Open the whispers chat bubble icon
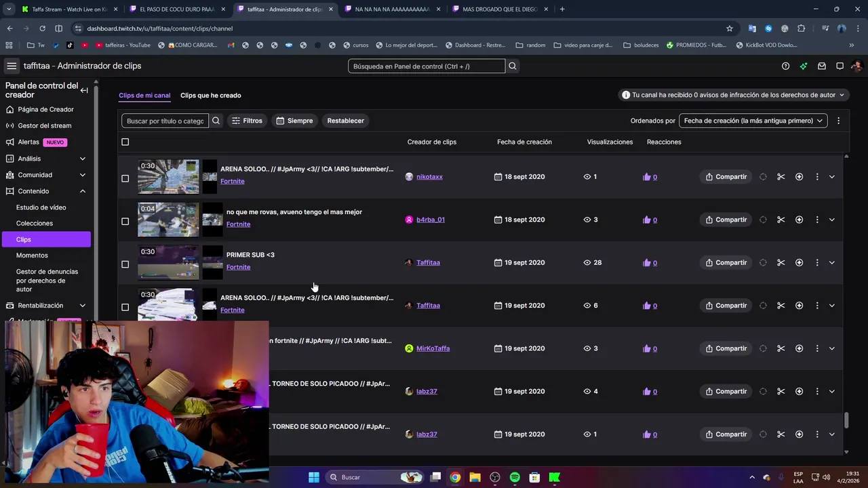Viewport: 868px width, 488px height. 840,66
